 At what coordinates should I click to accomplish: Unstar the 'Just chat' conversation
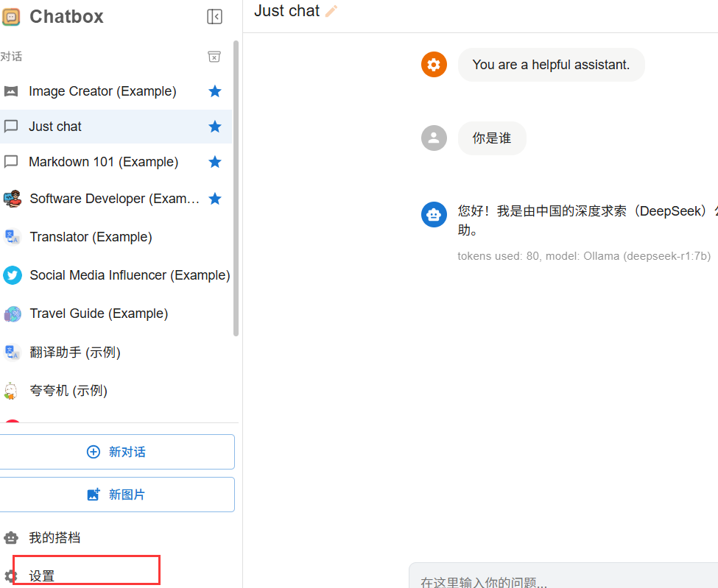214,126
